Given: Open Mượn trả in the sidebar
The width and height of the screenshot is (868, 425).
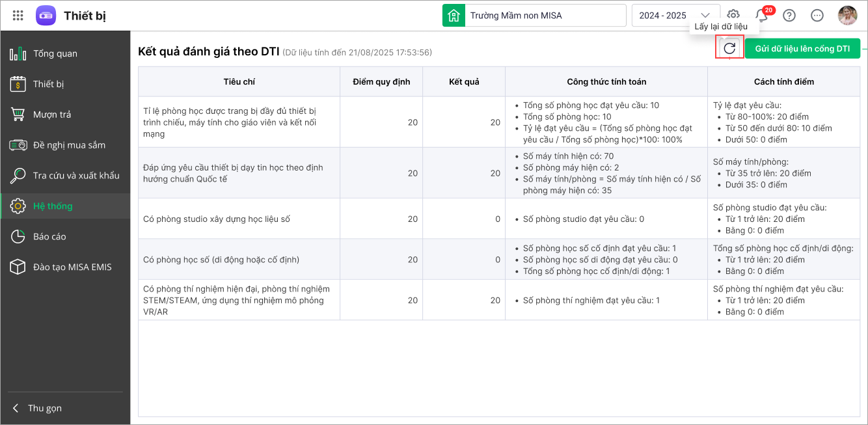Looking at the screenshot, I should (52, 115).
